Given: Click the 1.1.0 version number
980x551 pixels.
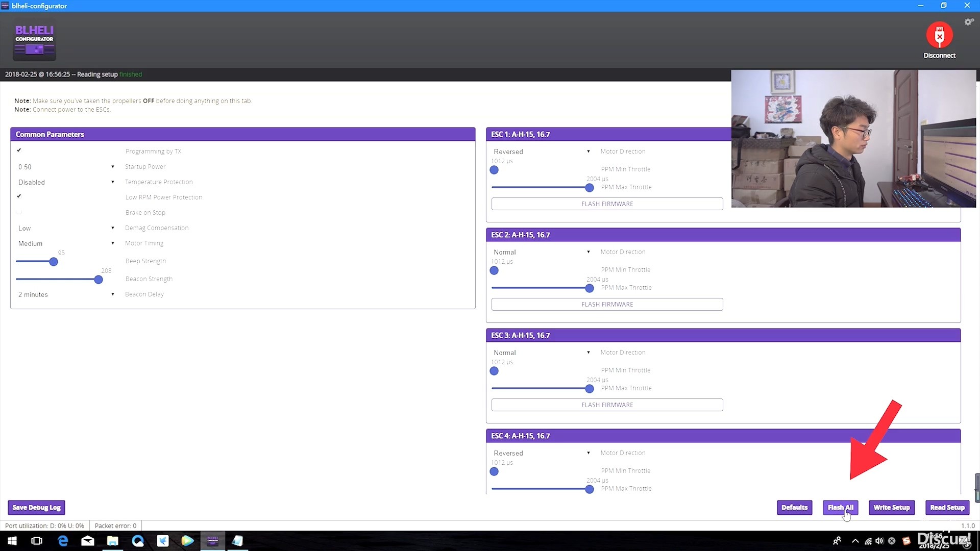Looking at the screenshot, I should click(968, 525).
